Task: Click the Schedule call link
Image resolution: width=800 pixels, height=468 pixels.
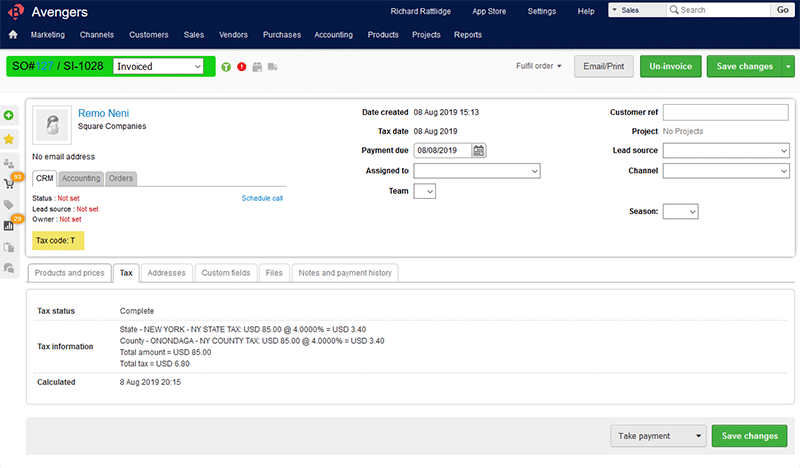Action: (x=262, y=198)
